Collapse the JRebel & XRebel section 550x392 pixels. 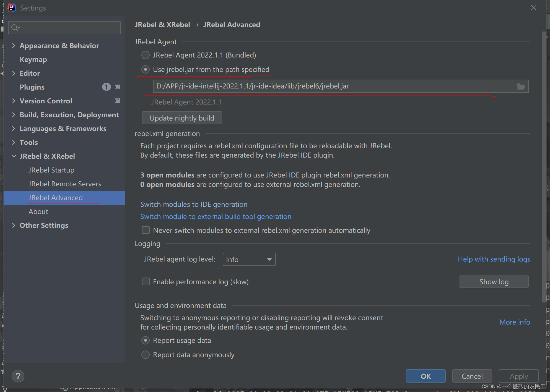tap(14, 156)
